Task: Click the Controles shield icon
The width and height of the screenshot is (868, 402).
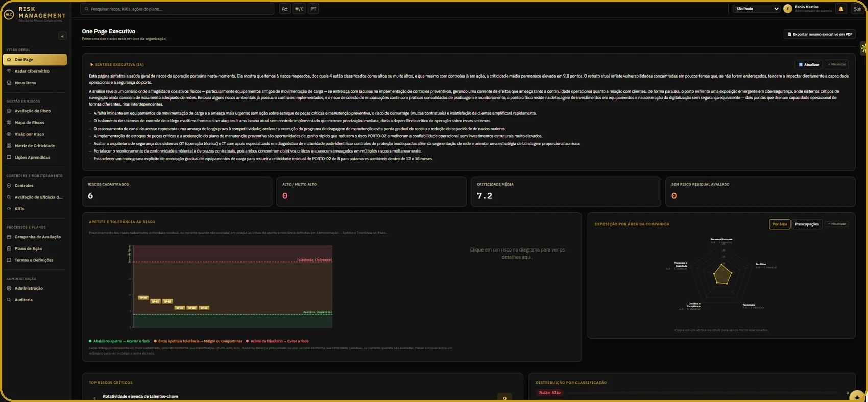Action: point(9,186)
